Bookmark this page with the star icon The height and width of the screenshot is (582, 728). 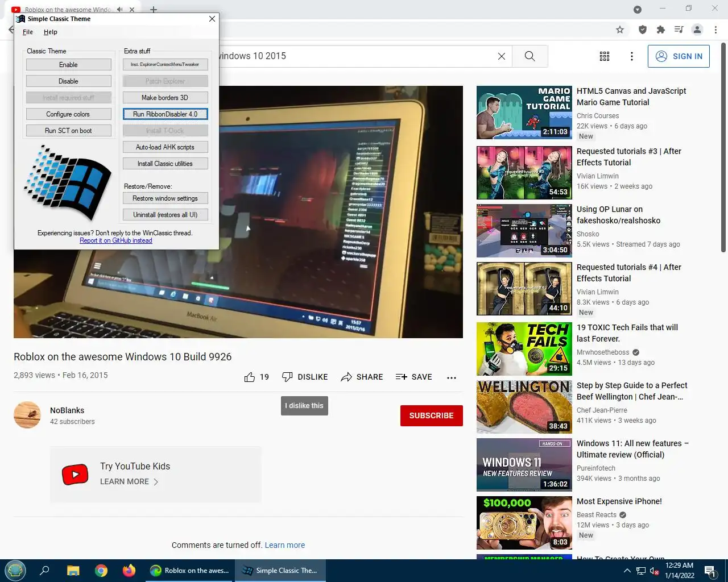tap(620, 30)
